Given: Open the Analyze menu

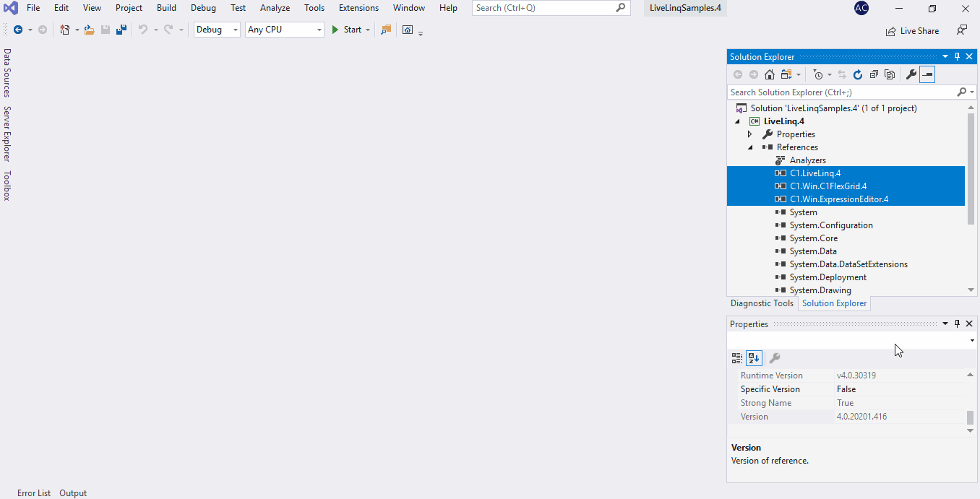Looking at the screenshot, I should [x=275, y=8].
